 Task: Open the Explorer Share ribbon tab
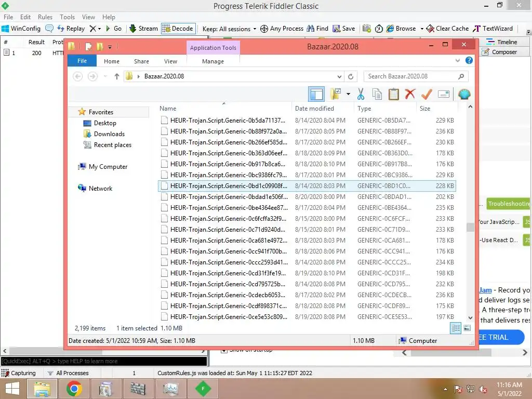pyautogui.click(x=141, y=61)
